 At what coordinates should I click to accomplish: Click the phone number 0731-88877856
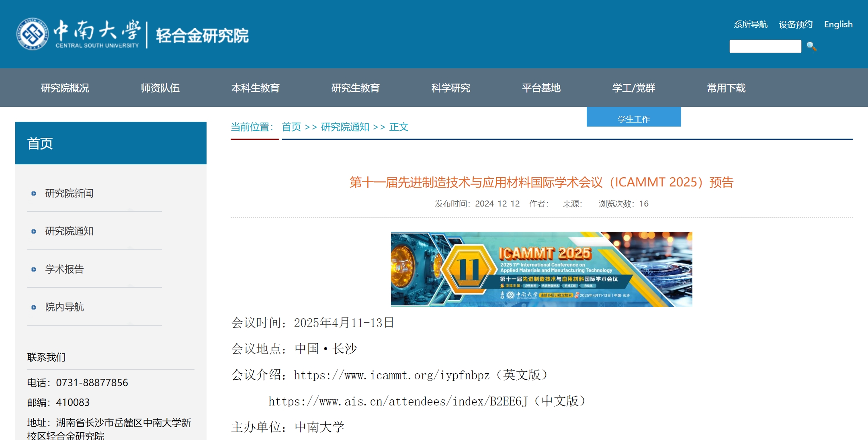click(x=92, y=383)
